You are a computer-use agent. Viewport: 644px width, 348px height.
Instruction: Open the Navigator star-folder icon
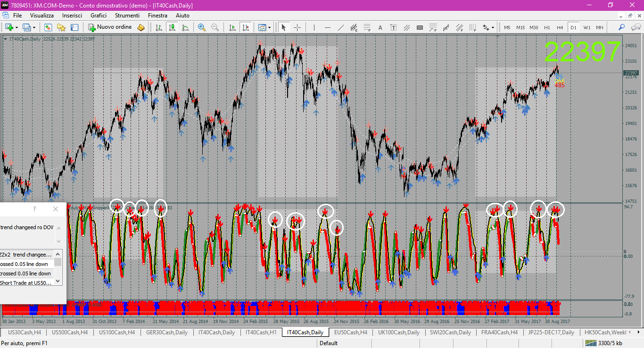point(61,27)
